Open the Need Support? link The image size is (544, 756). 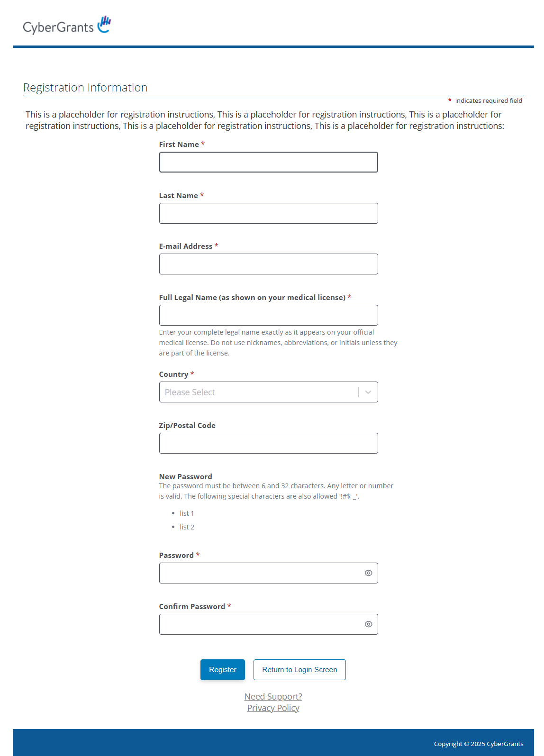tap(273, 696)
